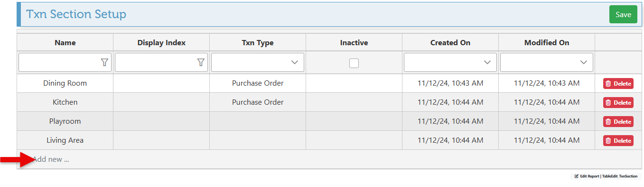644x187 pixels.
Task: Delete the Kitchen row
Action: tap(618, 102)
